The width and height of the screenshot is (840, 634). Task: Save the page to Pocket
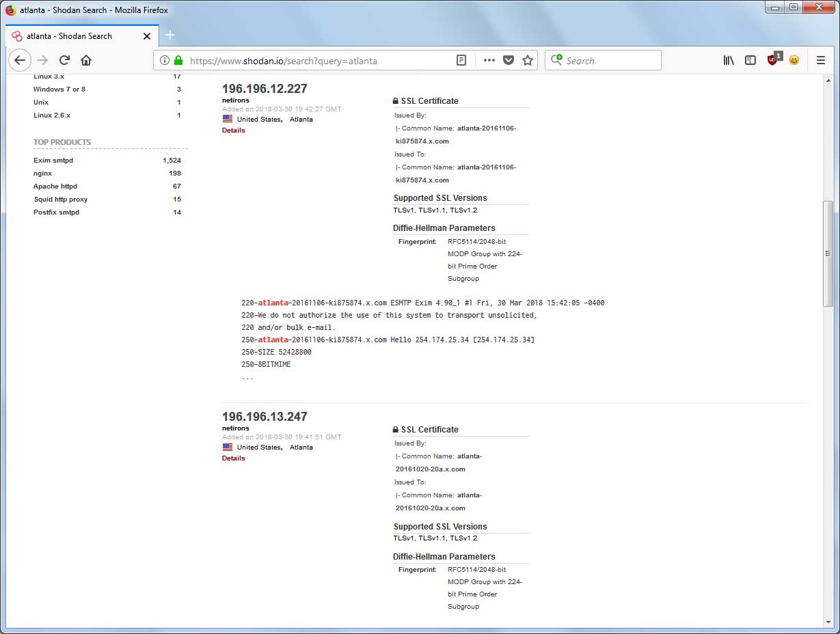click(x=509, y=60)
